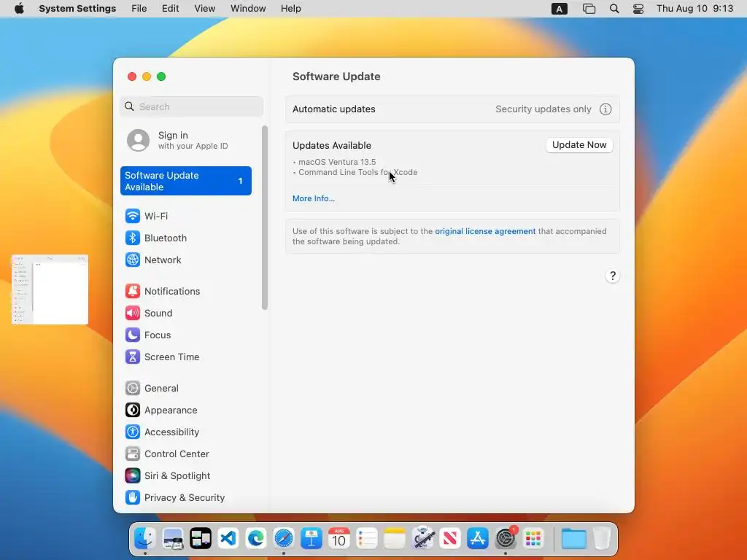Open Focus settings in sidebar
Viewport: 747px width, 560px height.
(x=186, y=335)
